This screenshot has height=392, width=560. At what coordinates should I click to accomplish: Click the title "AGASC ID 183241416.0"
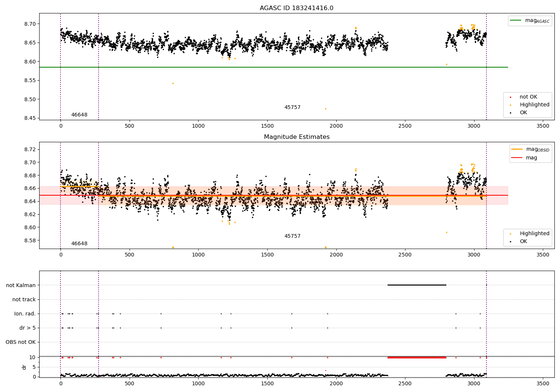[x=296, y=8]
